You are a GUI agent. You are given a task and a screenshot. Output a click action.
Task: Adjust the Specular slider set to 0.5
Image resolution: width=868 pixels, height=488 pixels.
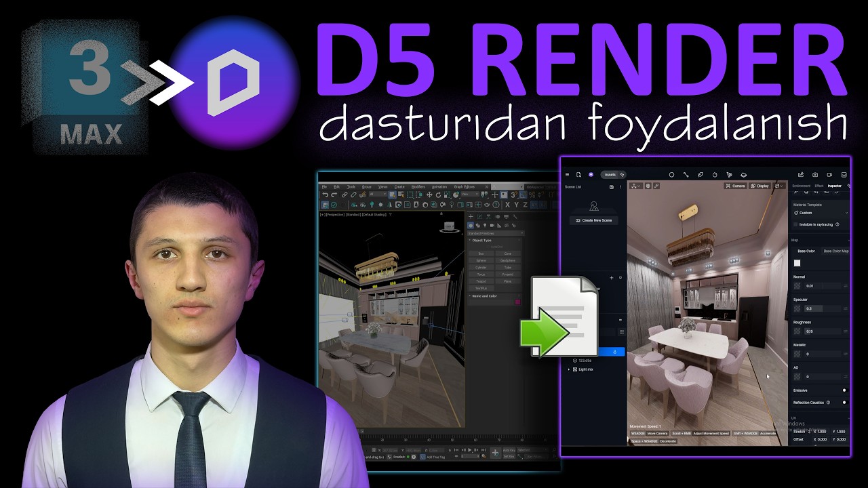click(x=823, y=308)
